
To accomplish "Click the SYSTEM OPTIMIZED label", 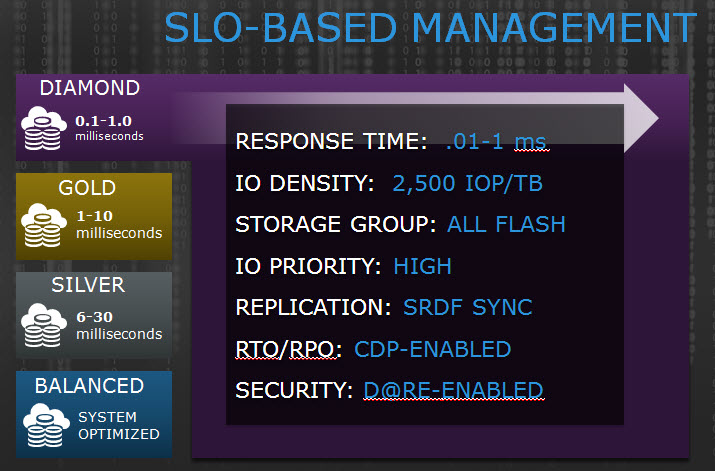I will coord(119,425).
